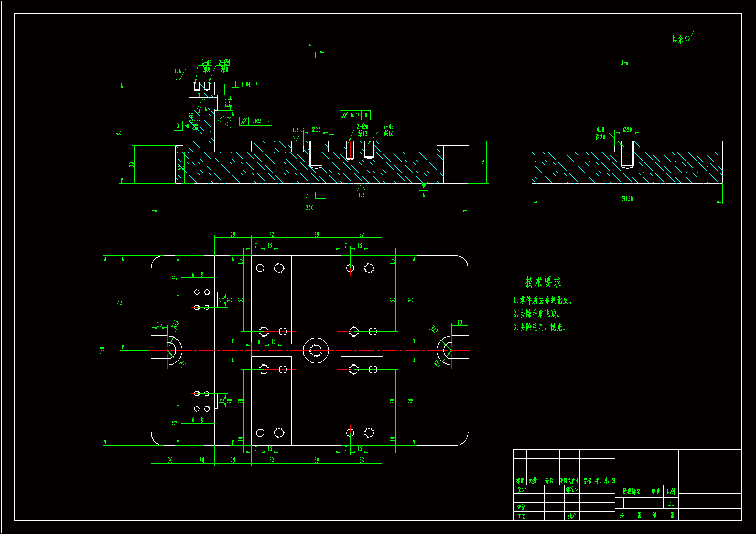Select the 2-M8 深16 hole callout
The image size is (756, 534).
388,130
